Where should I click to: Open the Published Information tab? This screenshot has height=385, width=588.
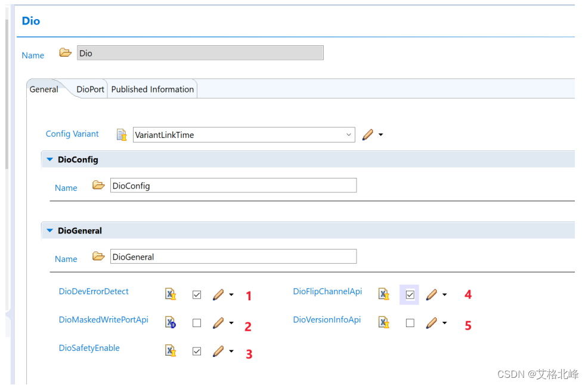[152, 90]
